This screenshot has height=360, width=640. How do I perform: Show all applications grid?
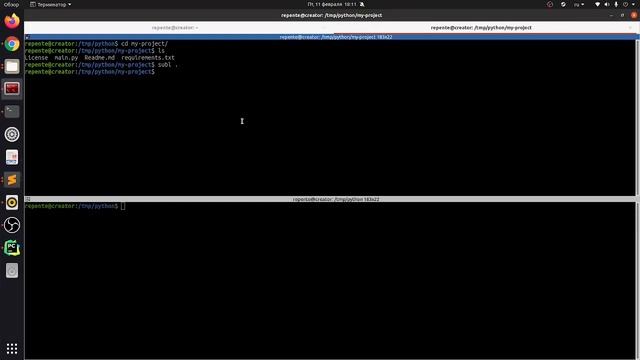(x=12, y=348)
